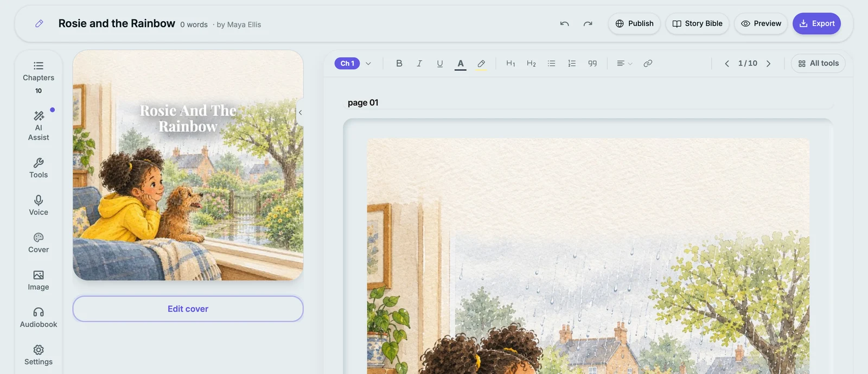Collapse the cover side panel
The height and width of the screenshot is (374, 868).
[300, 112]
